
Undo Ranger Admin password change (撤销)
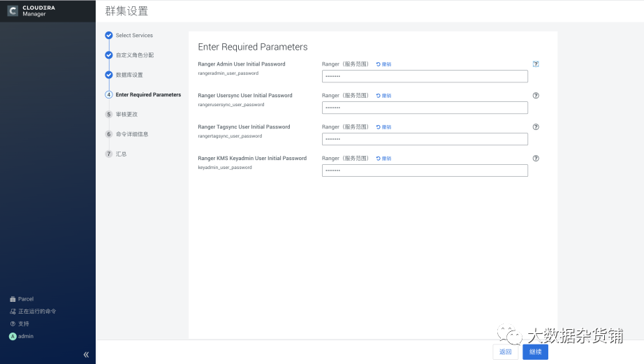pos(383,64)
